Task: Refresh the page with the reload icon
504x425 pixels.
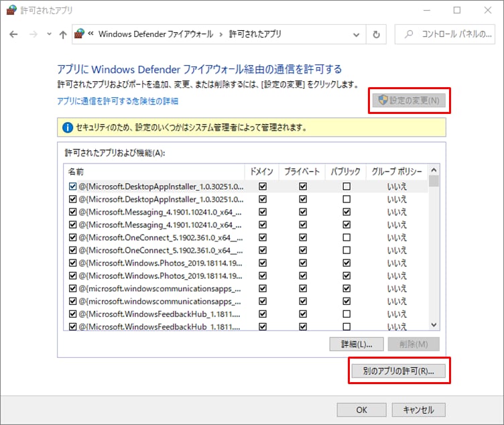Action: click(x=376, y=34)
